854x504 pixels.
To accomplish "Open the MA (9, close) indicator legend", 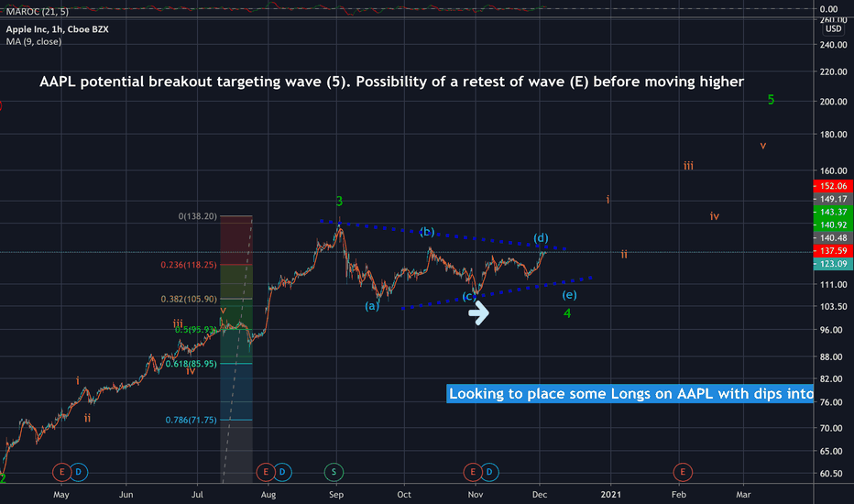I will (34, 41).
